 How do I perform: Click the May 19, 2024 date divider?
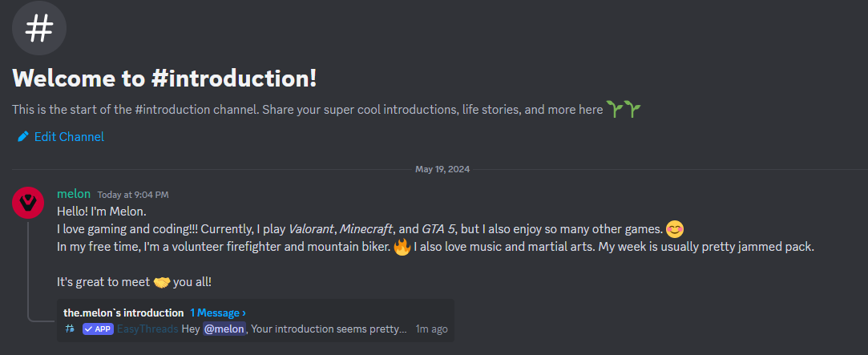click(x=442, y=169)
